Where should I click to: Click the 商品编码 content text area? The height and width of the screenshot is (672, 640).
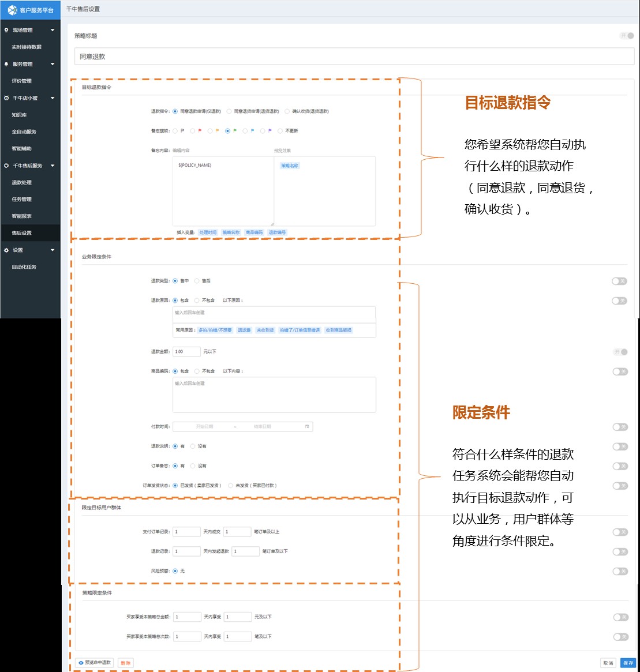click(274, 395)
